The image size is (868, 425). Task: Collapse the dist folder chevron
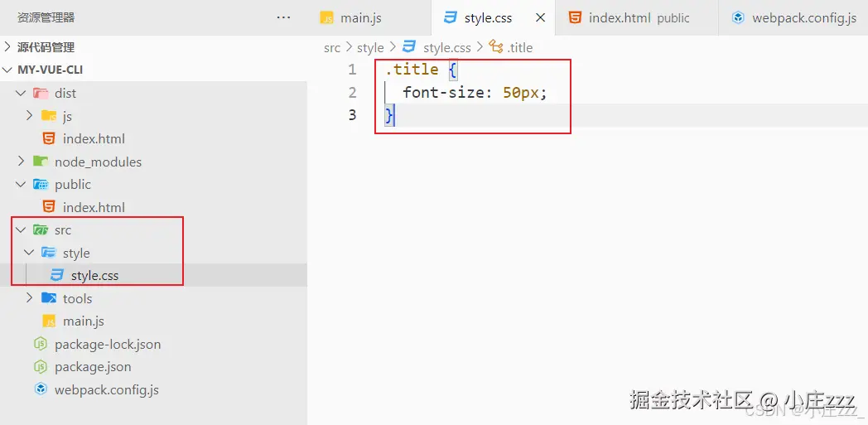(x=21, y=93)
